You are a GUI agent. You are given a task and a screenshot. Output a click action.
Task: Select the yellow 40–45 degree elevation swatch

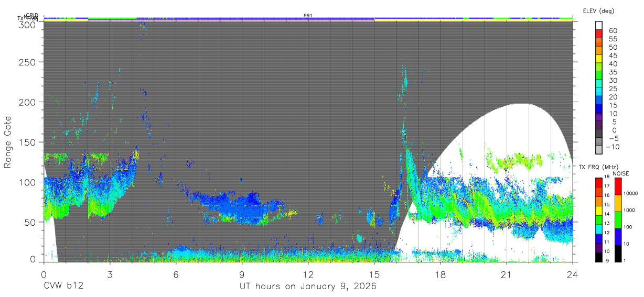(x=599, y=59)
